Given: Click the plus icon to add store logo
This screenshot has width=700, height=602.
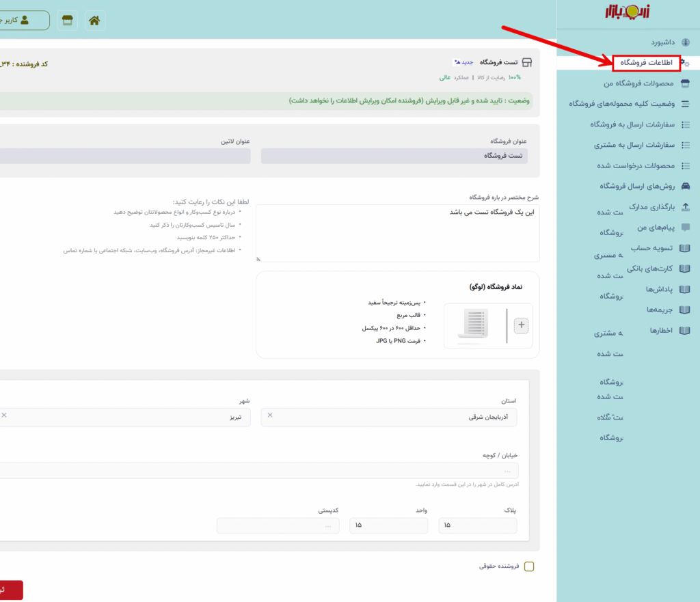Looking at the screenshot, I should (x=522, y=325).
